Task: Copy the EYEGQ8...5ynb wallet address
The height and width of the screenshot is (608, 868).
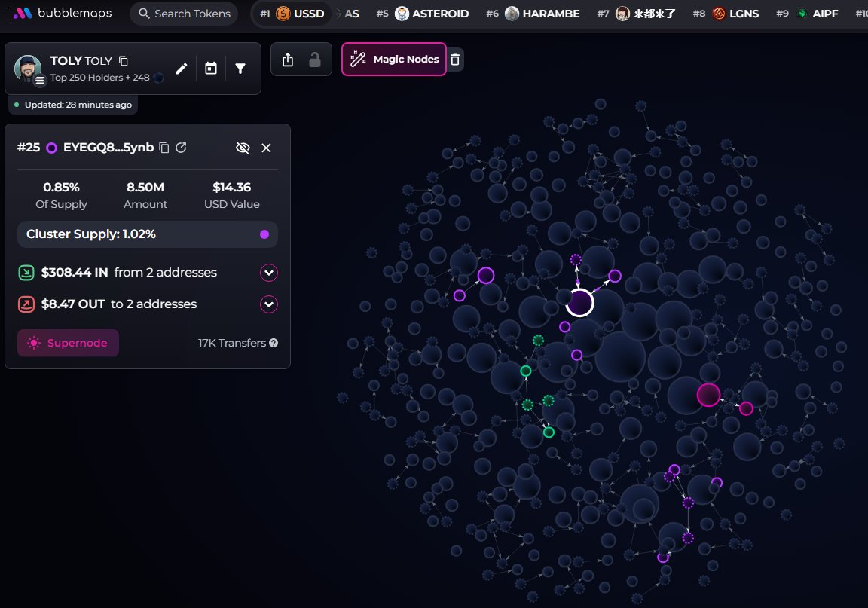Action: click(164, 148)
